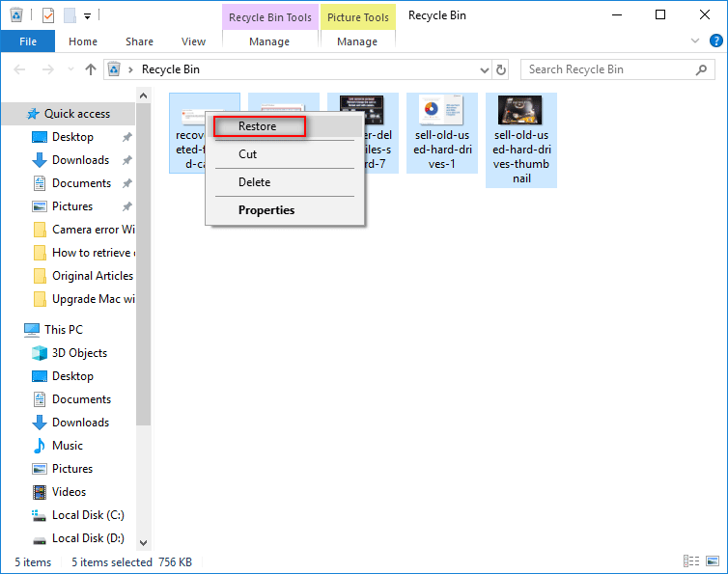Open the Help question mark icon
This screenshot has height=574, width=728.
click(715, 41)
